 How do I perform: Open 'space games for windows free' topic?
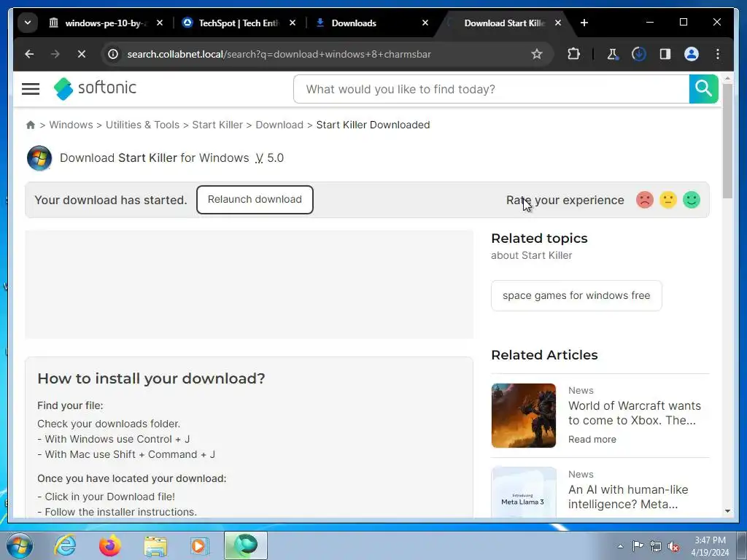coord(576,296)
